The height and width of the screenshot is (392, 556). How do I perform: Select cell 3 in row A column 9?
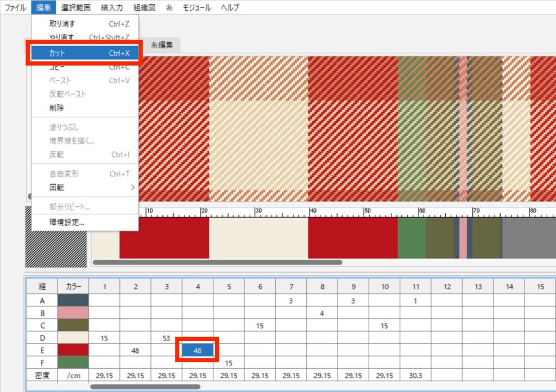coord(353,301)
